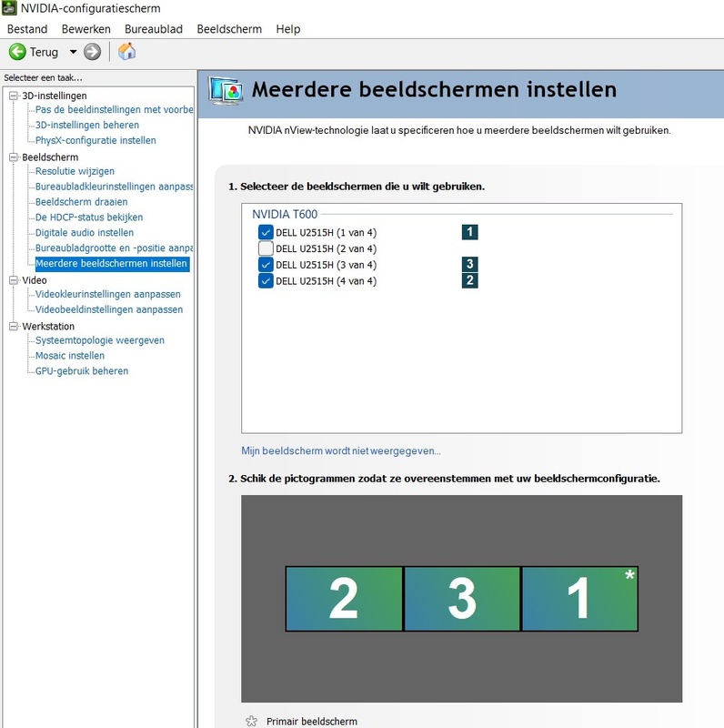Click badge number 2 next to fourth display
This screenshot has height=728, width=724.
(469, 280)
